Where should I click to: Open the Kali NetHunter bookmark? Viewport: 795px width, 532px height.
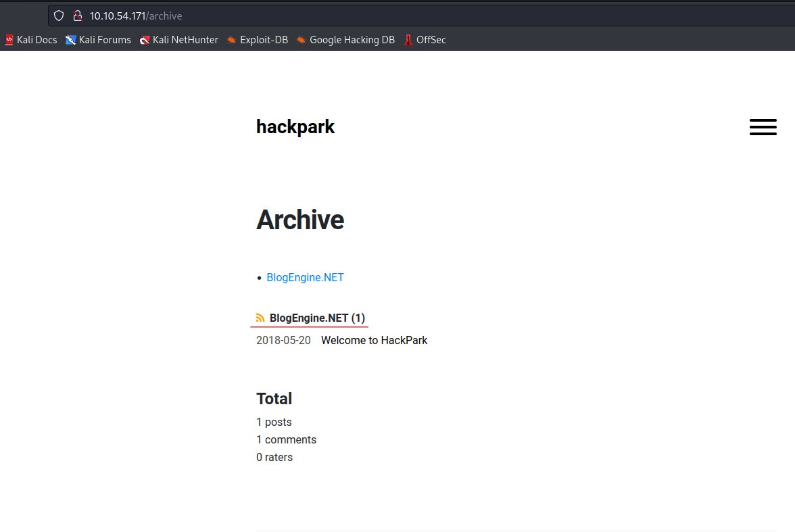179,40
